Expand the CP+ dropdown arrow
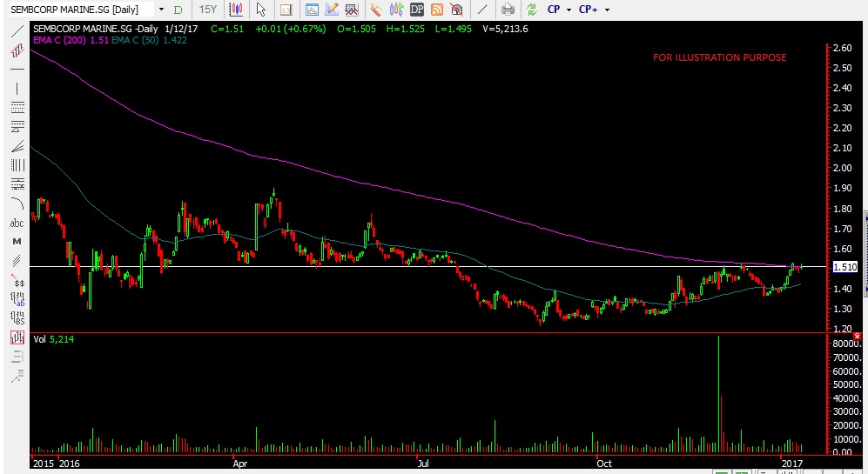The height and width of the screenshot is (474, 868). pyautogui.click(x=607, y=10)
